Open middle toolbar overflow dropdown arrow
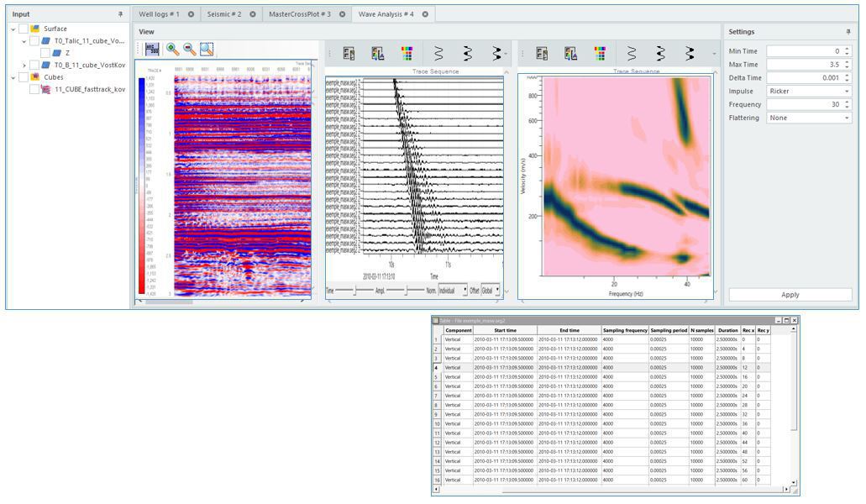Viewport: 866px width, 504px height. coord(506,54)
